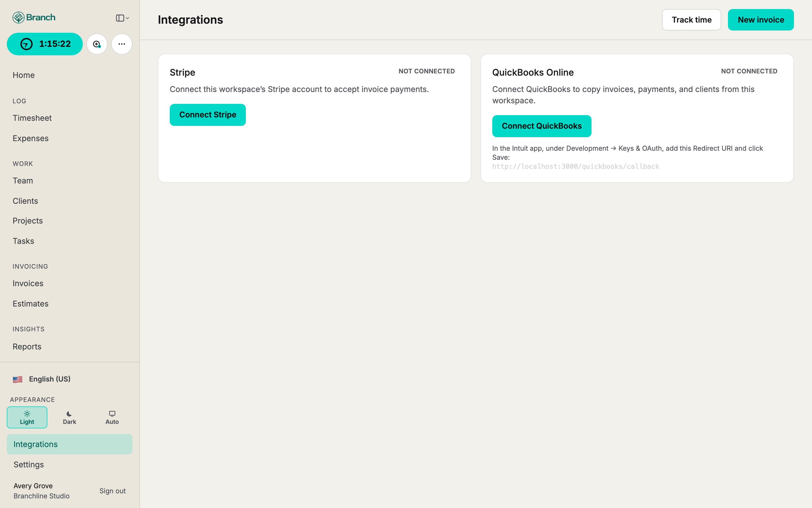Go to Estimates
This screenshot has width=812, height=508.
click(30, 304)
